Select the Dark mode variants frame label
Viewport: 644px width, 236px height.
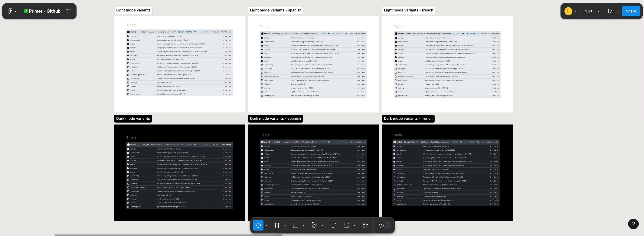point(133,119)
